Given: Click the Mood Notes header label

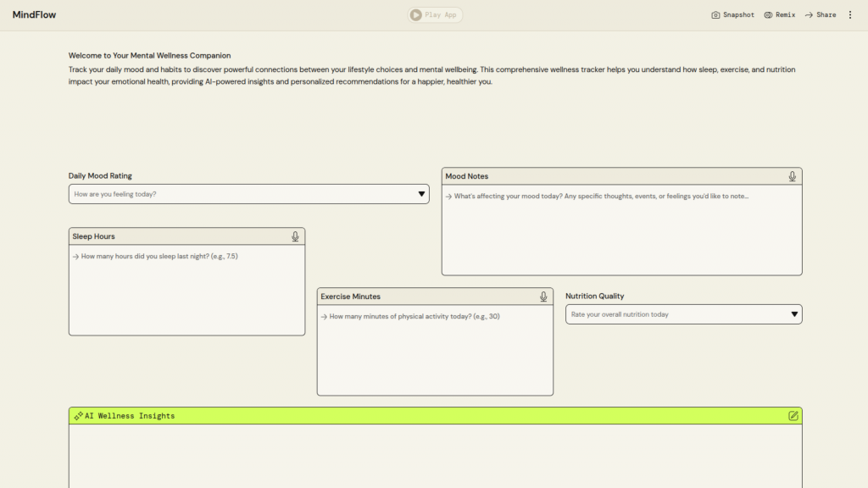Looking at the screenshot, I should tap(467, 176).
